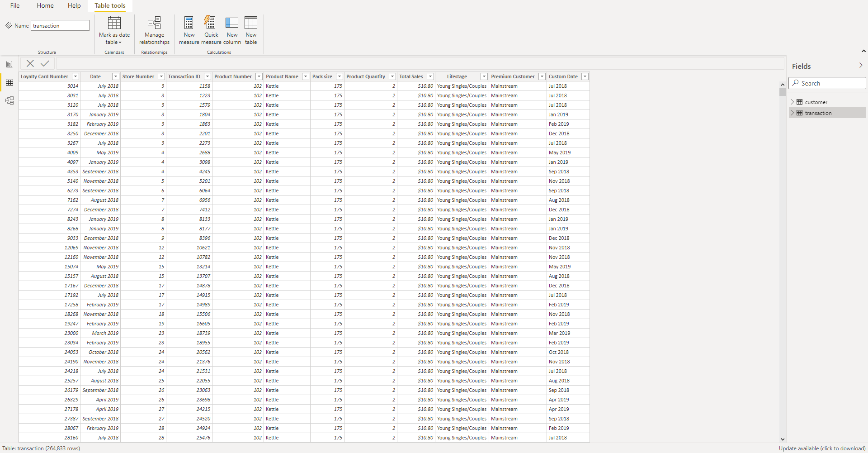Commit formula with the checkmark icon
The image size is (868, 453).
tap(45, 63)
